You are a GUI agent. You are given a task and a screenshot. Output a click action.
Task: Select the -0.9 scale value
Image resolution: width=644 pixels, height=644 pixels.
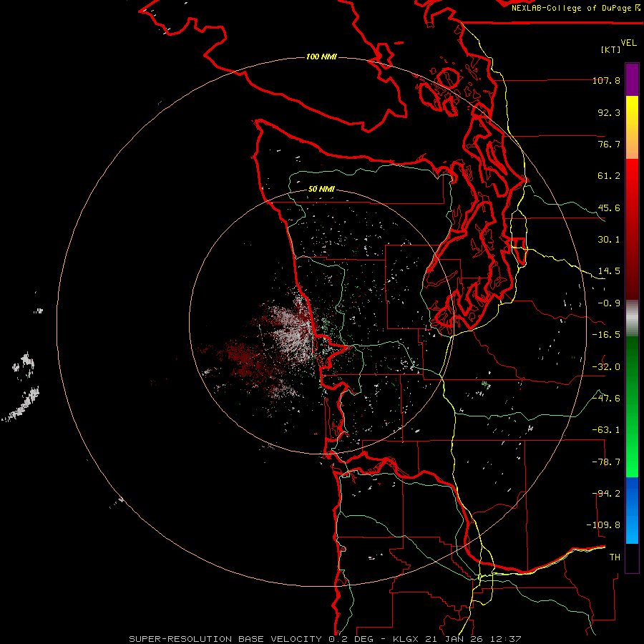point(609,303)
